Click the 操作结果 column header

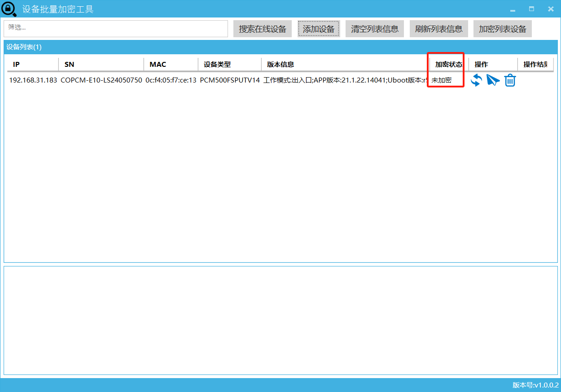coord(535,65)
